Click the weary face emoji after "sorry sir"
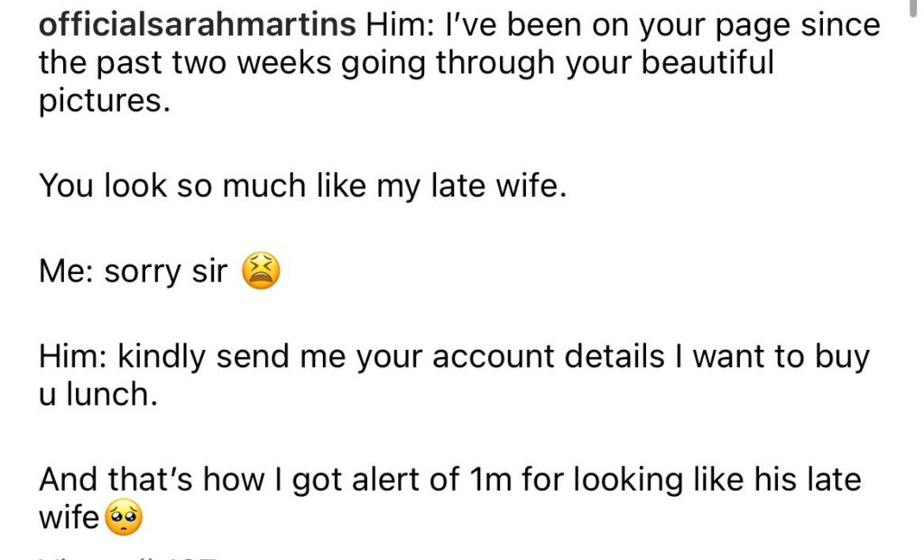 tap(261, 271)
